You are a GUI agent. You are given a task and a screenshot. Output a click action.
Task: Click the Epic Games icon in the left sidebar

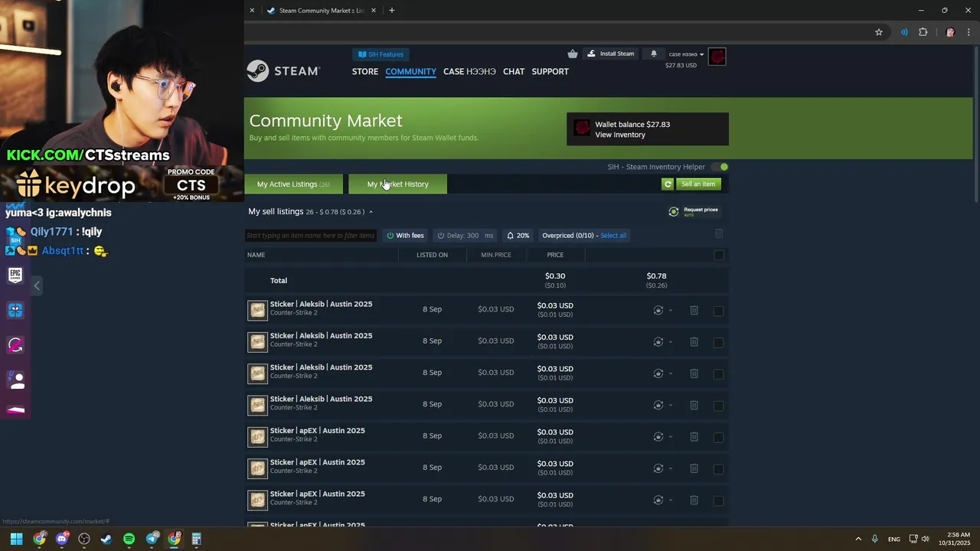[15, 275]
